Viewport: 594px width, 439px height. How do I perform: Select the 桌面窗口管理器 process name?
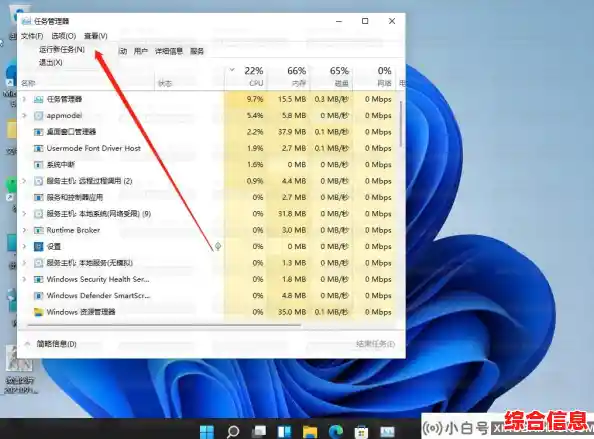(71, 132)
